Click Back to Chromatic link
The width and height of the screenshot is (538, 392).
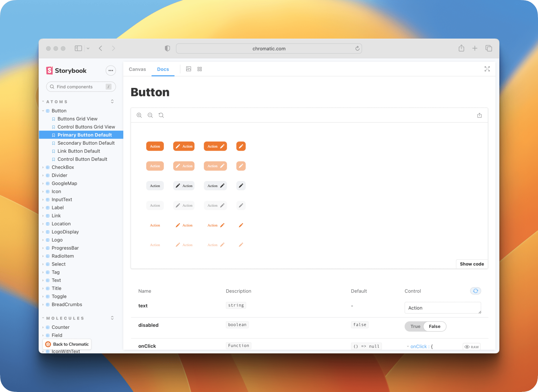click(x=67, y=344)
